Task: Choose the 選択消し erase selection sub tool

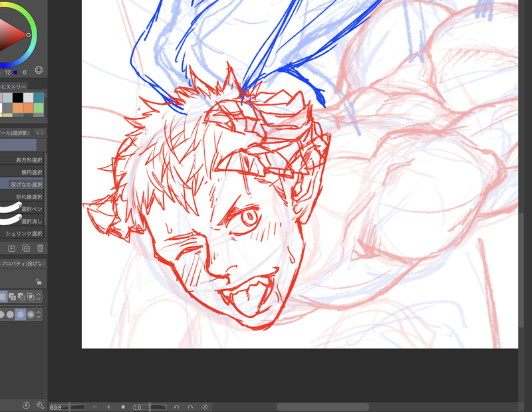Action: [22, 221]
